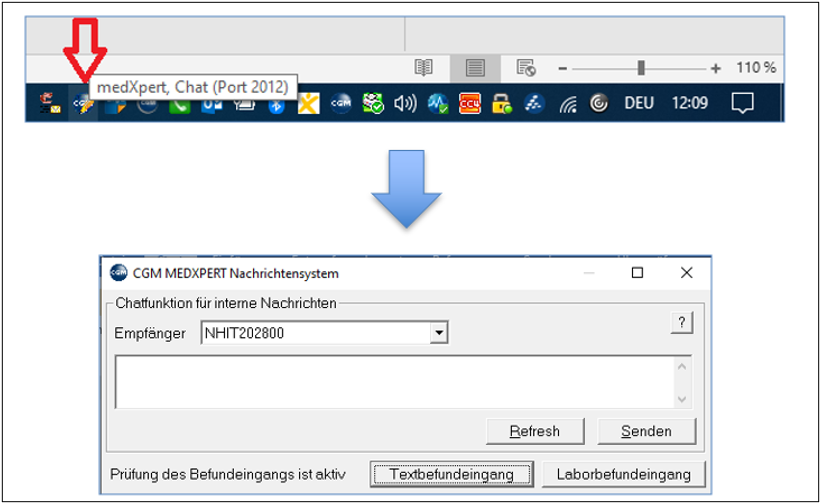Open the Outlook tray icon
Screen dimensions: 821x504
click(212, 105)
